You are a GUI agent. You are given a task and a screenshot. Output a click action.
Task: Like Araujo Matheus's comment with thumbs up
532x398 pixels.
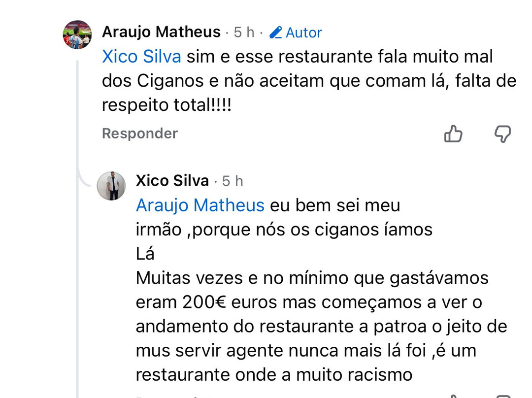pos(453,133)
